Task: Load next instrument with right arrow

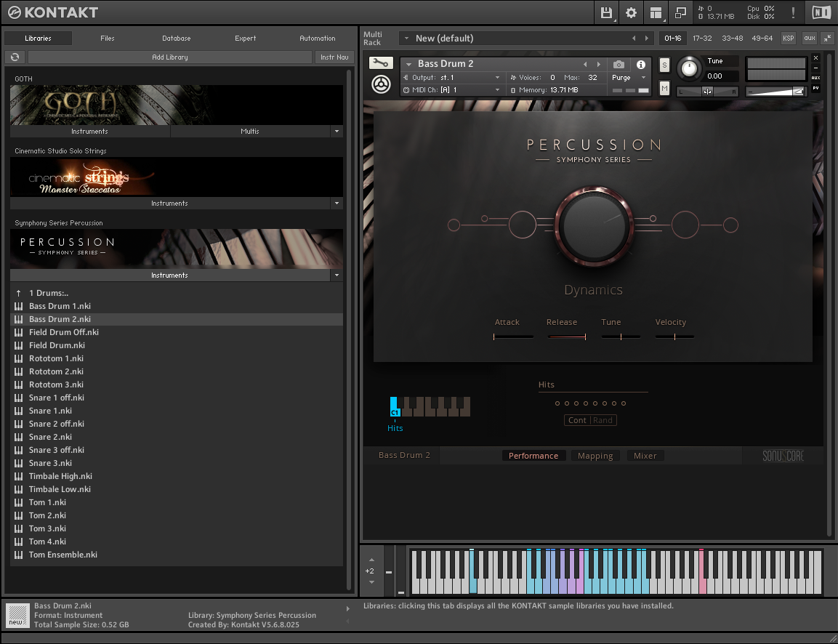Action: point(599,64)
